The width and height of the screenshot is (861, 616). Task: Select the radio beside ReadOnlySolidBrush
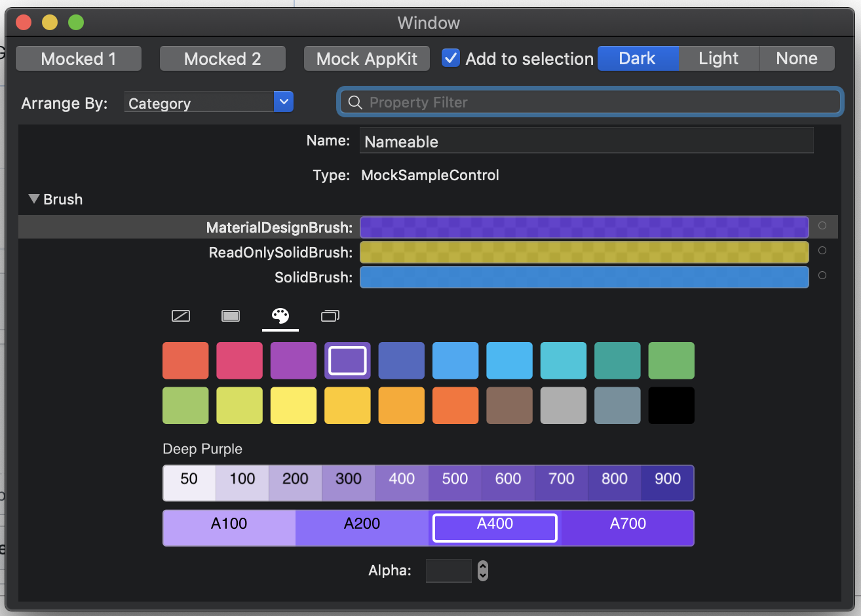[x=822, y=250]
